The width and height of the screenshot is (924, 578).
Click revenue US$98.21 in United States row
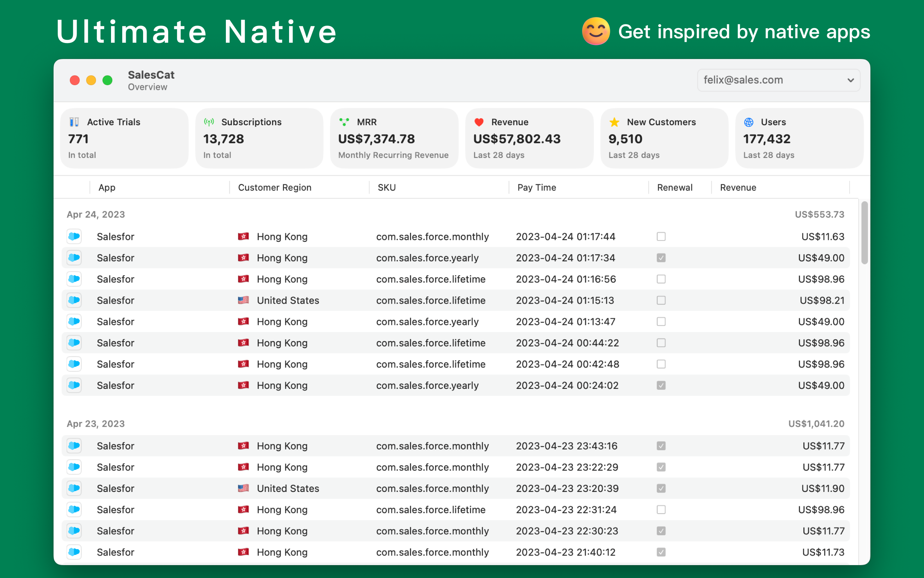tap(822, 301)
